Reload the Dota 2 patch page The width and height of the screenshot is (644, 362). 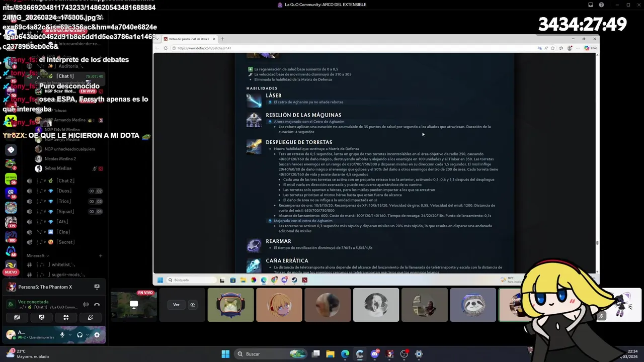click(166, 48)
